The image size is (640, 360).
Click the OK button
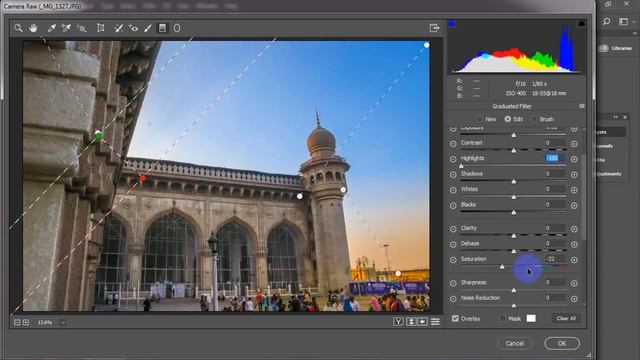[x=562, y=343]
